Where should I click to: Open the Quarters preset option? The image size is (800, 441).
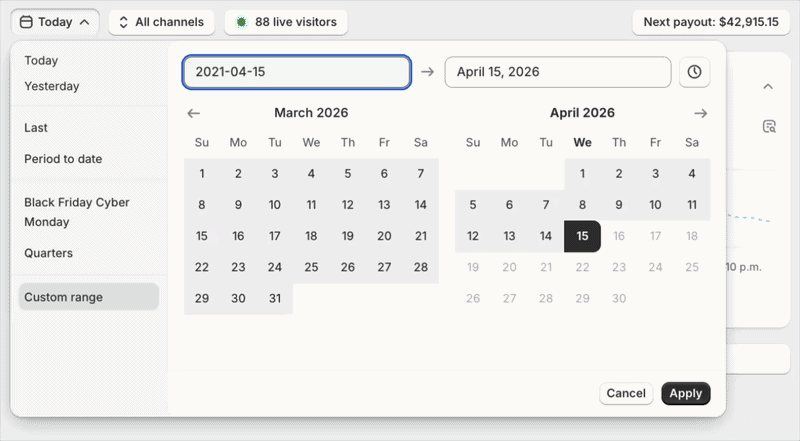pyautogui.click(x=49, y=253)
